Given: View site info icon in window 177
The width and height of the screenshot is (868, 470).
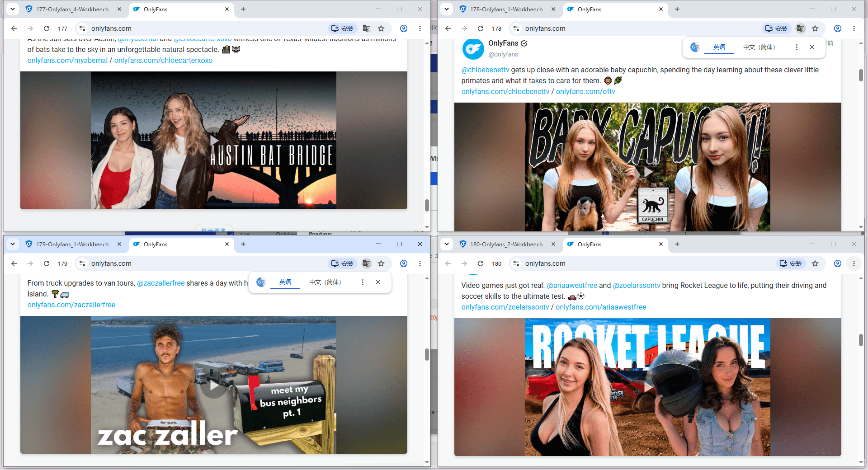Looking at the screenshot, I should (x=82, y=28).
